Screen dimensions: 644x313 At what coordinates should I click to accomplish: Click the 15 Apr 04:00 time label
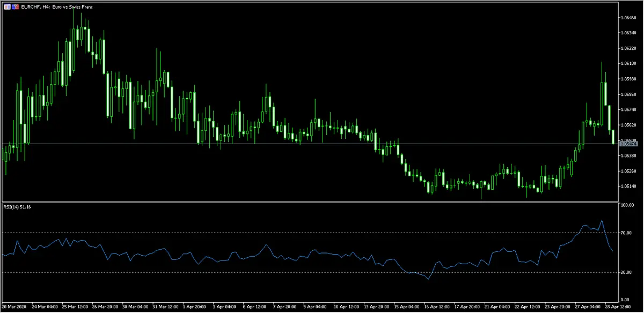pos(408,308)
